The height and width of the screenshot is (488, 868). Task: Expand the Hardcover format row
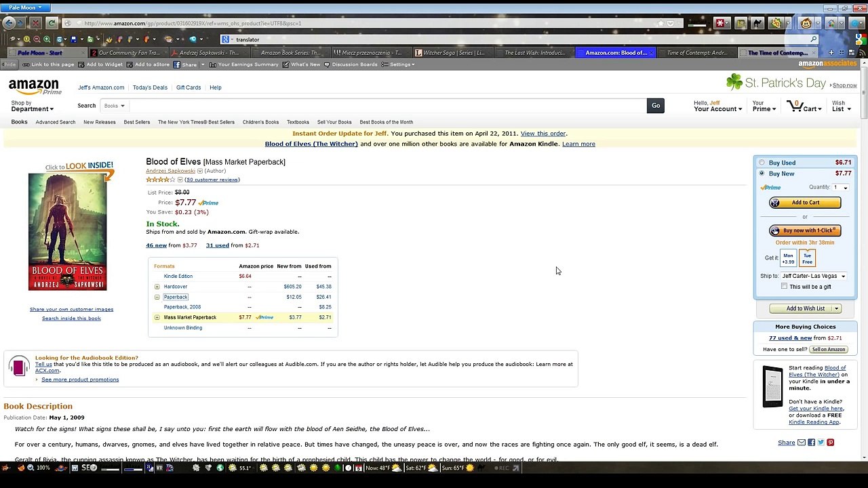click(157, 287)
